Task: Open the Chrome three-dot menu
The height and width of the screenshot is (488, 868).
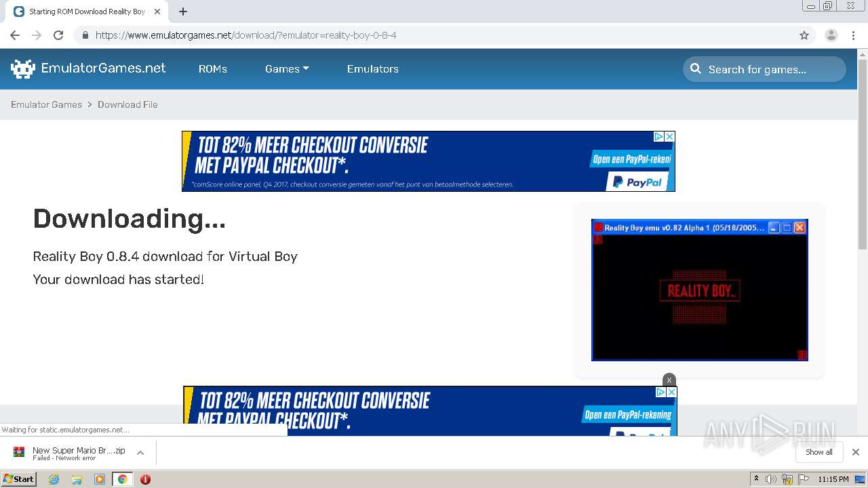Action: pyautogui.click(x=853, y=35)
